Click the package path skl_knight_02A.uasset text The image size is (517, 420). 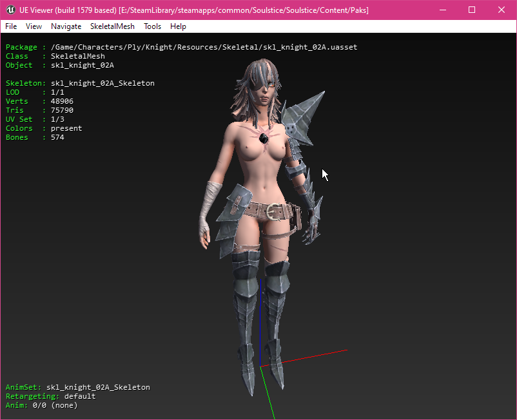pos(204,47)
